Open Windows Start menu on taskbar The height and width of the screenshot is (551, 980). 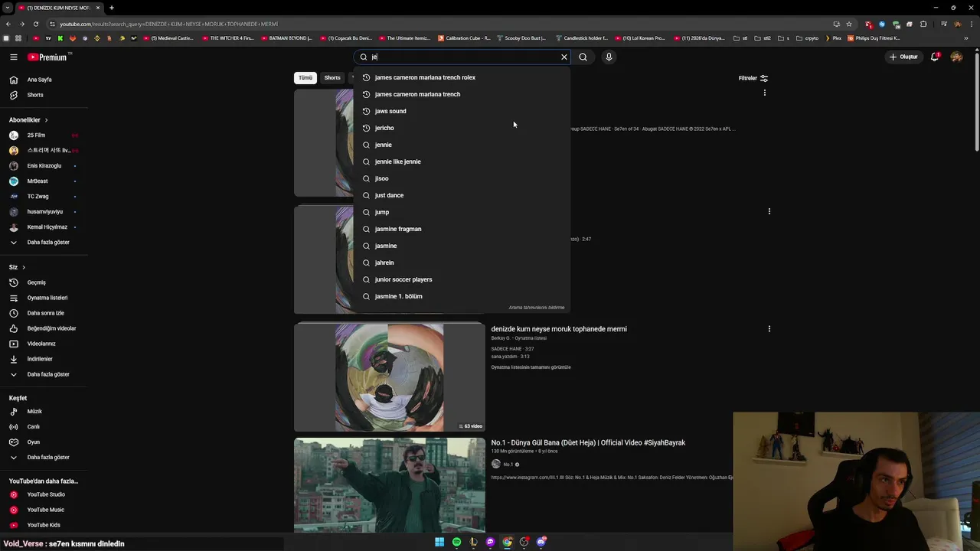click(439, 542)
